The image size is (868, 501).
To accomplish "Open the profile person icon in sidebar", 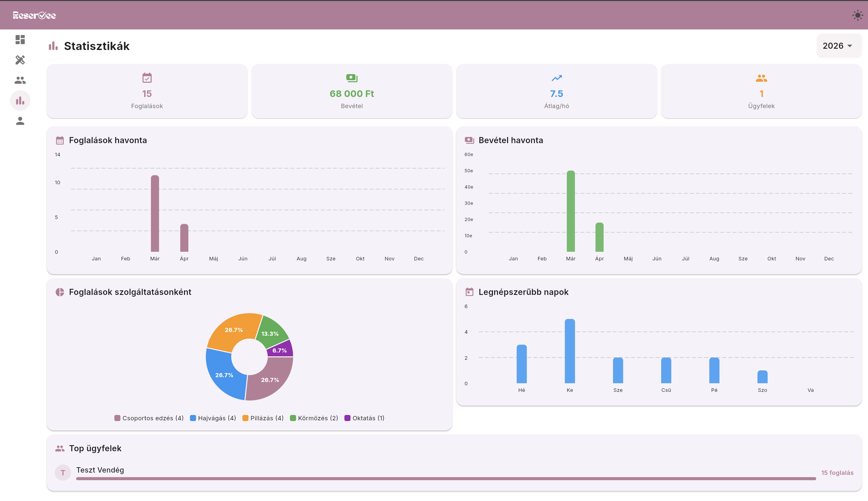I will pyautogui.click(x=20, y=121).
